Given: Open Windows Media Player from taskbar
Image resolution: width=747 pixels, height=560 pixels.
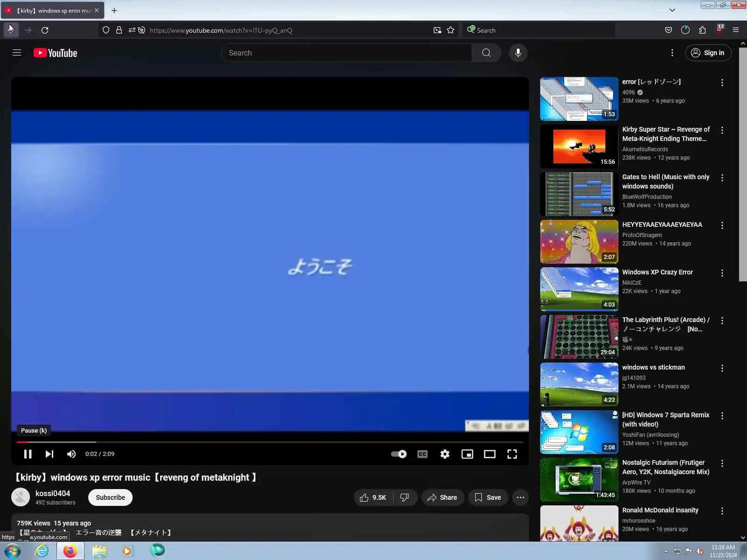Looking at the screenshot, I should [x=127, y=551].
